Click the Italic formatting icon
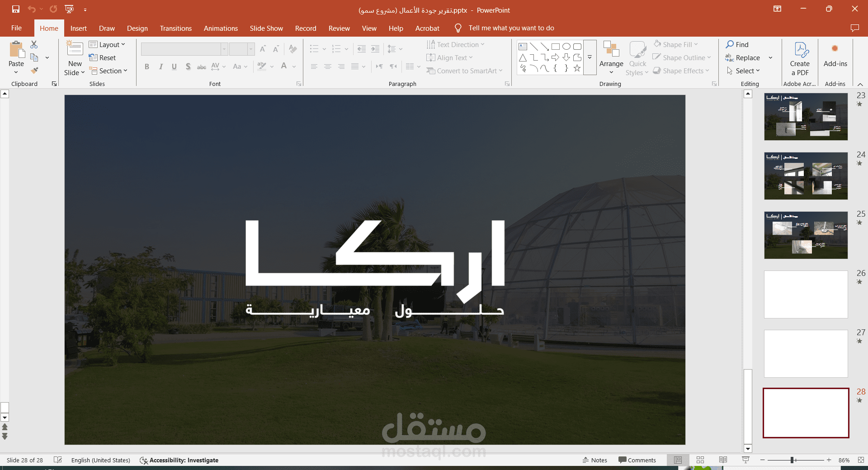The width and height of the screenshot is (868, 470). point(160,66)
